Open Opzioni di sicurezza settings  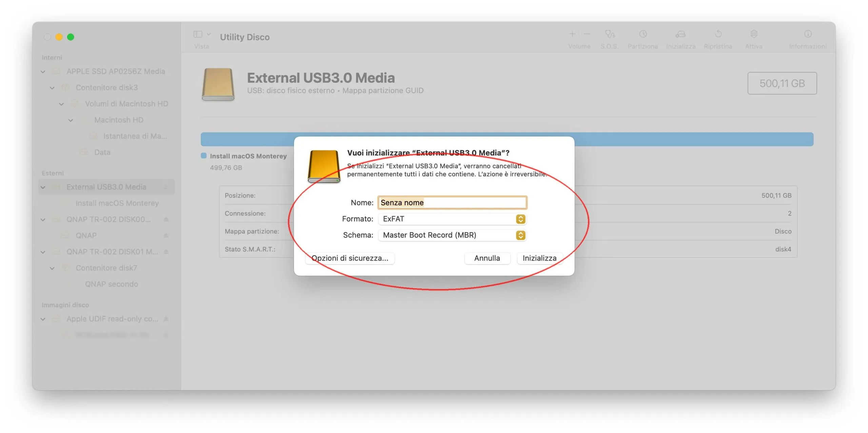350,258
